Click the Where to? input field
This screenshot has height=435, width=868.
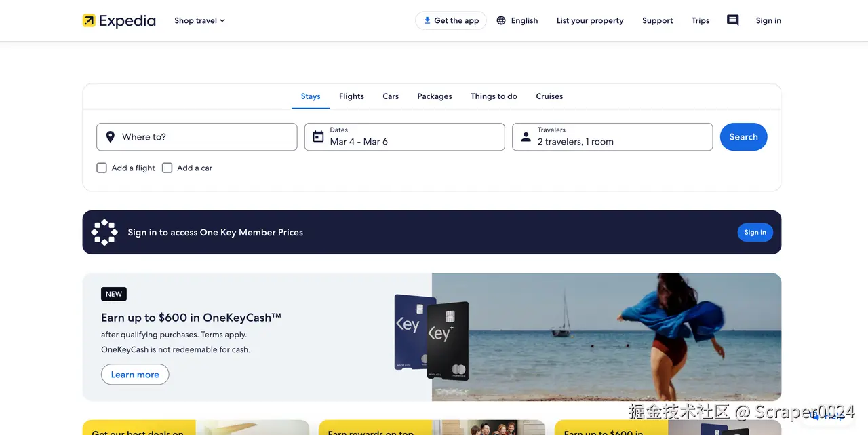click(x=197, y=136)
